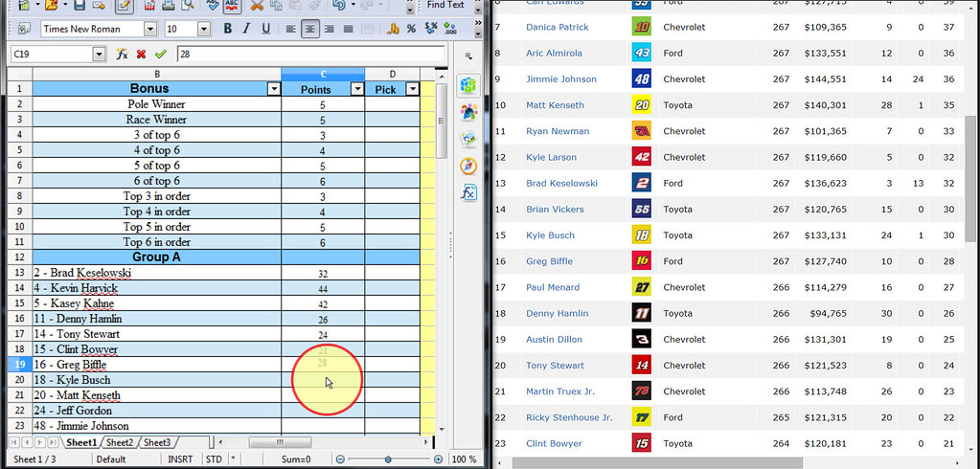
Task: Select column B header
Action: pyautogui.click(x=157, y=75)
